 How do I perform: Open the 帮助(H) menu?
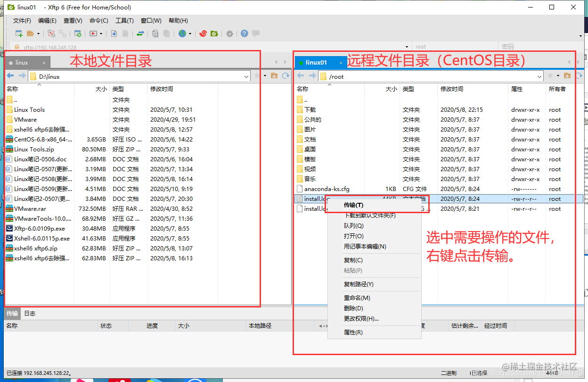click(178, 21)
